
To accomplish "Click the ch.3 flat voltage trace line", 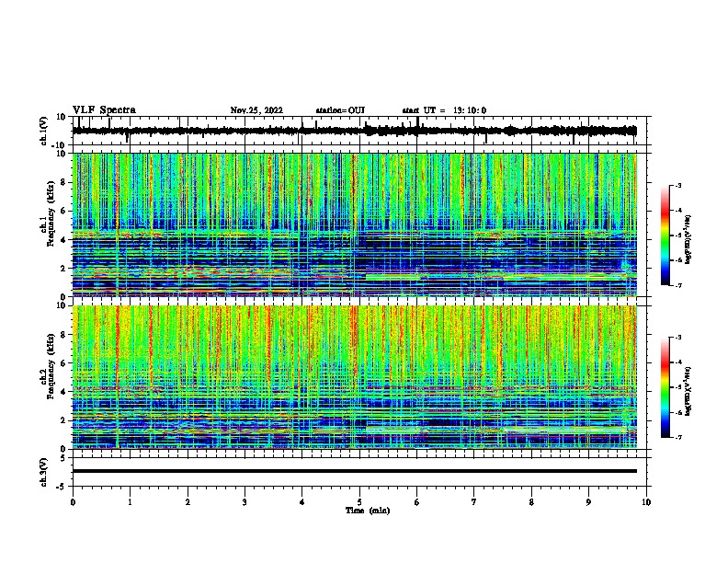I will tap(355, 471).
